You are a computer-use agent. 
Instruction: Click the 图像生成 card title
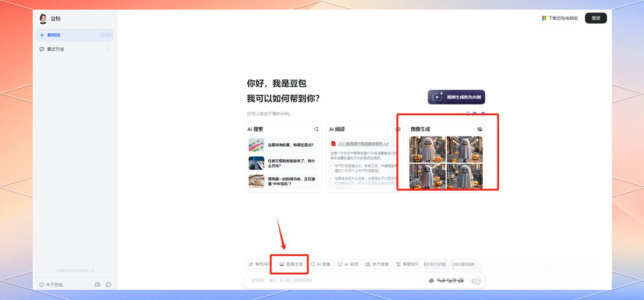[x=420, y=129]
